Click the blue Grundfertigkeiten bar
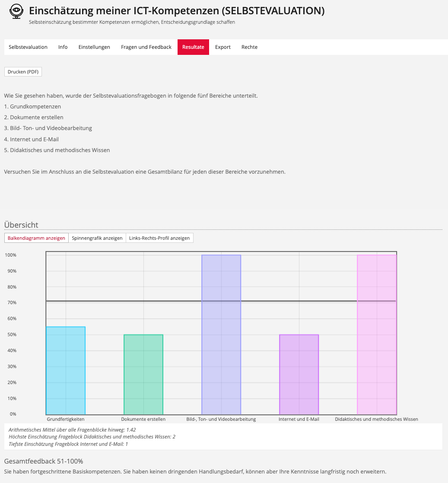Image resolution: width=448 pixels, height=483 pixels. pyautogui.click(x=66, y=371)
